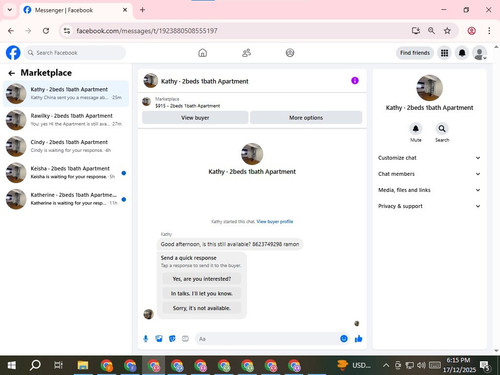
Task: Search in conversation using magnifier icon
Action: [x=442, y=129]
